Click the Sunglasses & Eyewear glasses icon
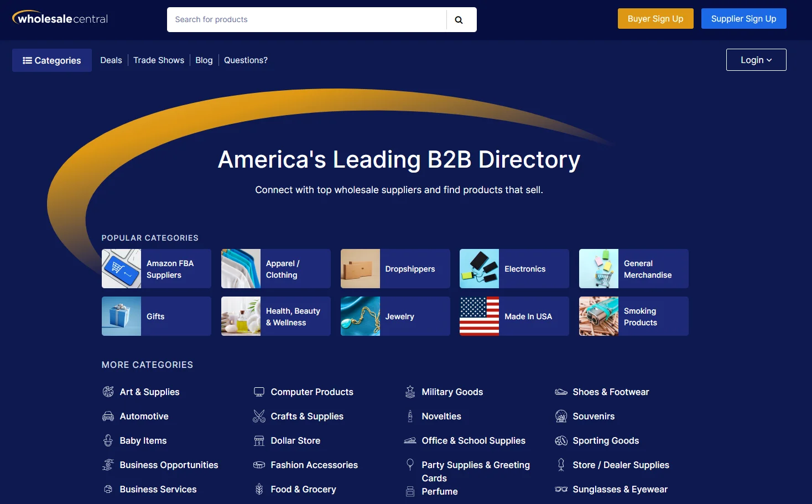 (x=561, y=489)
